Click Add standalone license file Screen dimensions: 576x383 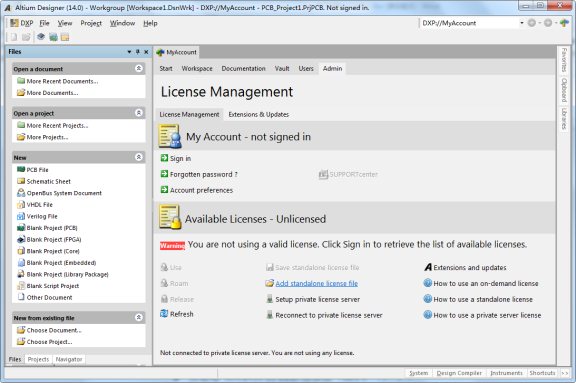(x=312, y=283)
